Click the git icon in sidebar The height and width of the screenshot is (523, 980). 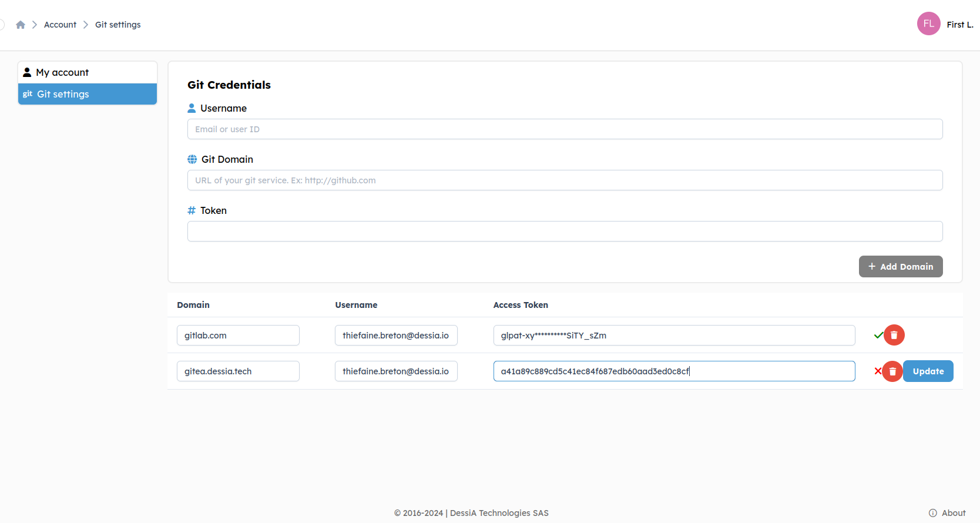(28, 94)
